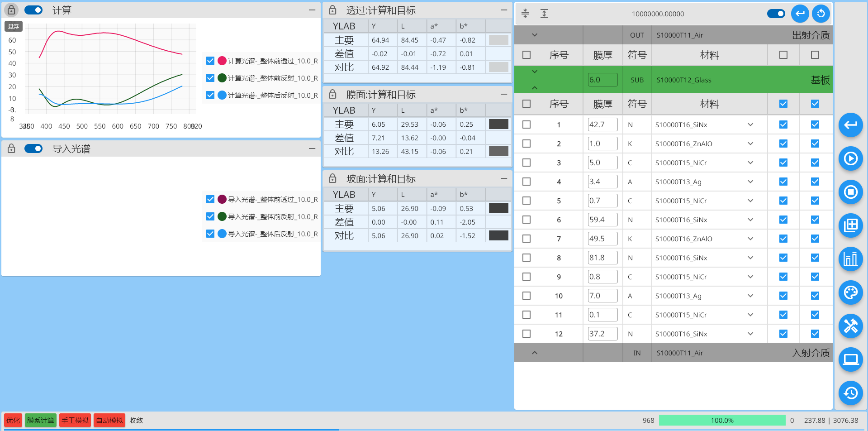The image size is (868, 431).
Task: Uncheck the 计算光谱-整体前透过 legend checkbox
Action: coord(210,60)
